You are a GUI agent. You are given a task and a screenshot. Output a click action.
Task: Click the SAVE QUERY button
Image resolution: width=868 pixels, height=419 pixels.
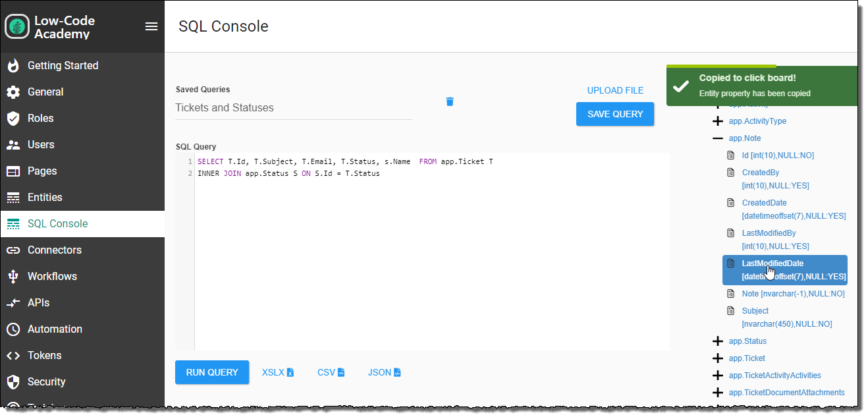coord(615,114)
